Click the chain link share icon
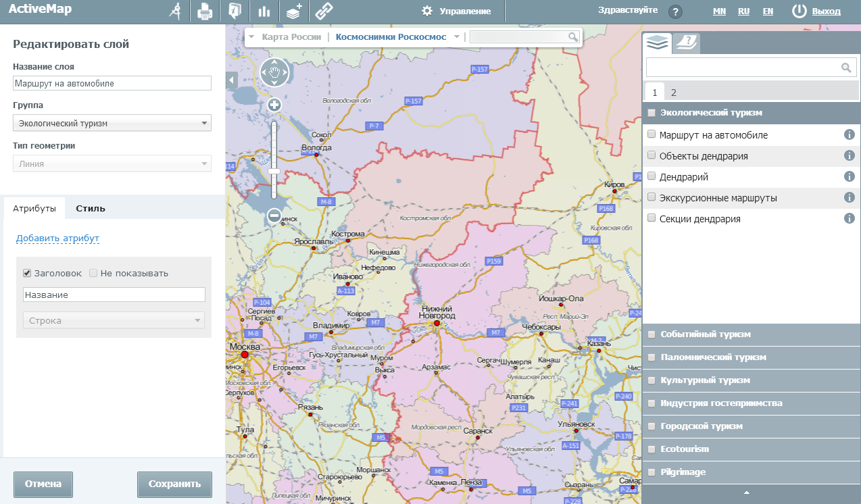Screen dimensions: 861x504 [x=325, y=11]
